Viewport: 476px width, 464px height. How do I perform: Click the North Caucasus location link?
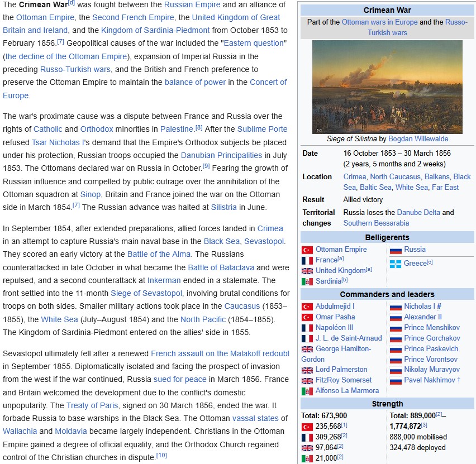(x=395, y=176)
